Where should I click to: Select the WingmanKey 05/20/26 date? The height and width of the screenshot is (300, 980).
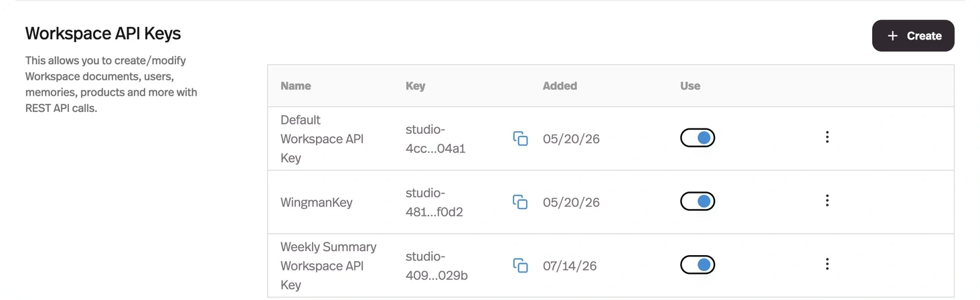pyautogui.click(x=571, y=202)
